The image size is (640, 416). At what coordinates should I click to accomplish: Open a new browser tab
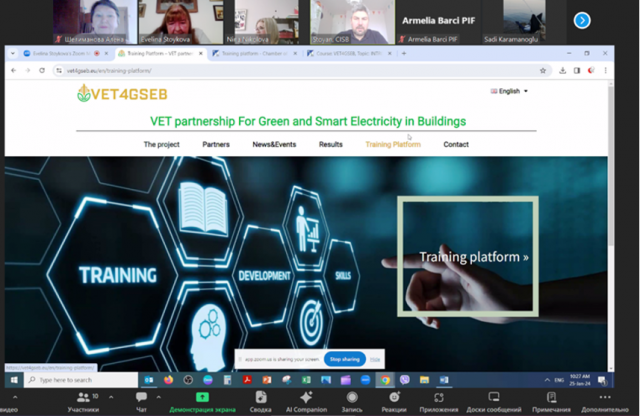pos(404,53)
